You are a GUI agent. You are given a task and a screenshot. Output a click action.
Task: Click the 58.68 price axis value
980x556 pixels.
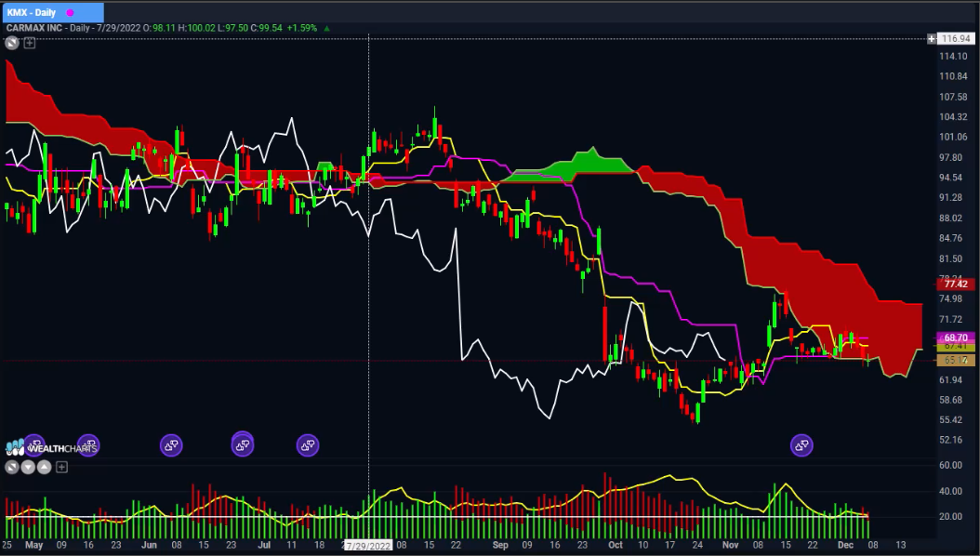950,400
